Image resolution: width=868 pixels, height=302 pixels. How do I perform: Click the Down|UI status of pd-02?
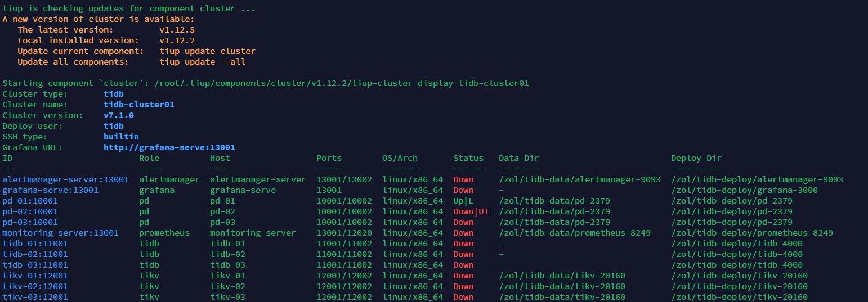click(x=471, y=211)
